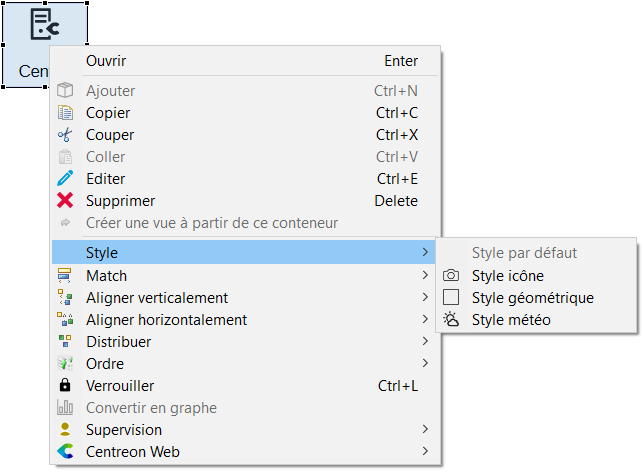Click the scissors Couper icon
Image resolution: width=643 pixels, height=472 pixels.
[66, 135]
